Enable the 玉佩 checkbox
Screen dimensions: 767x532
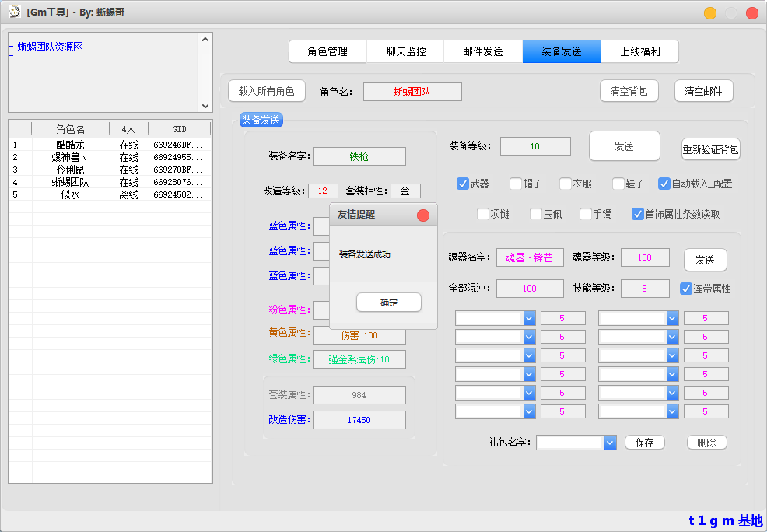tap(536, 214)
